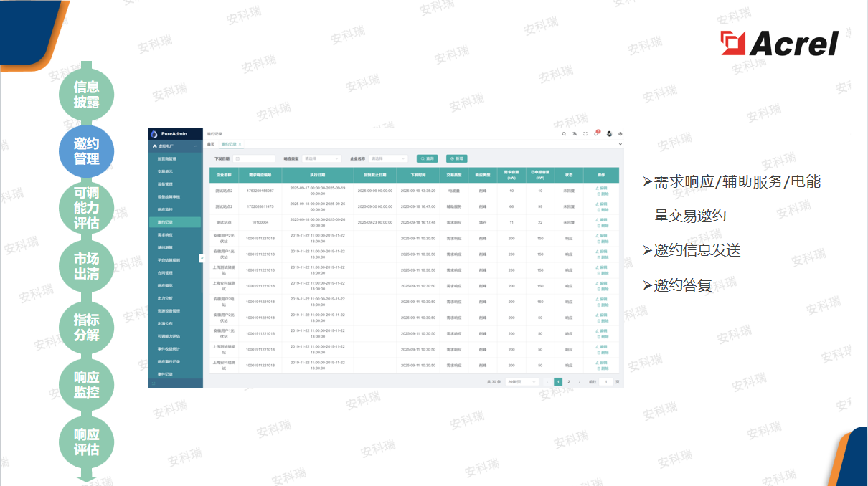The width and height of the screenshot is (868, 486).
Task: Select 需求响应 in the sidebar menu
Action: [x=166, y=235]
